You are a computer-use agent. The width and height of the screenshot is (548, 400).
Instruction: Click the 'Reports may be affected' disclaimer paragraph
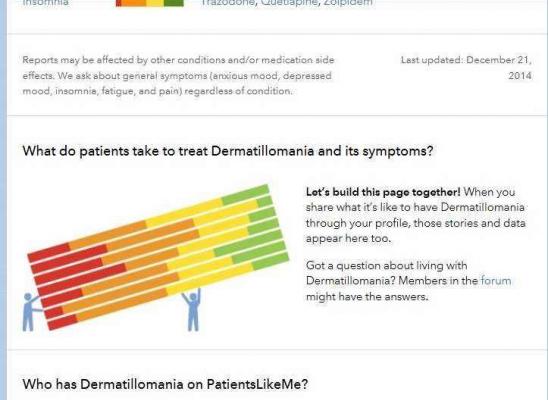click(x=178, y=75)
